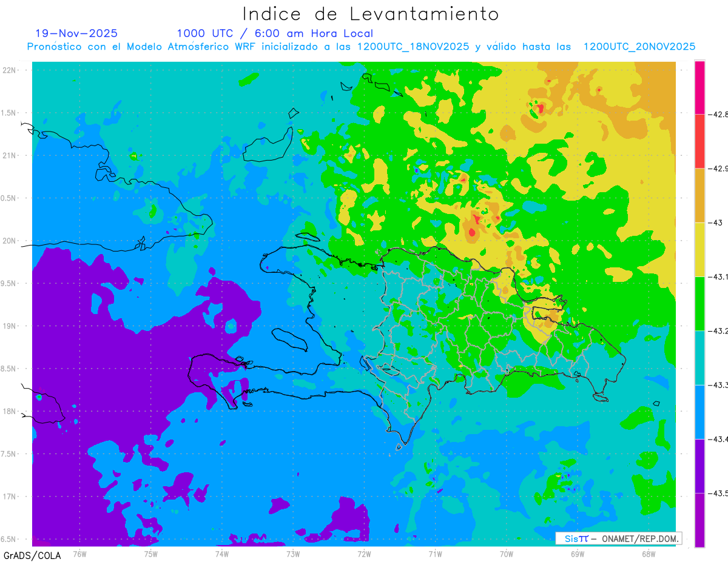
Task: Choose the yellow color bar segment
Action: pyautogui.click(x=699, y=249)
